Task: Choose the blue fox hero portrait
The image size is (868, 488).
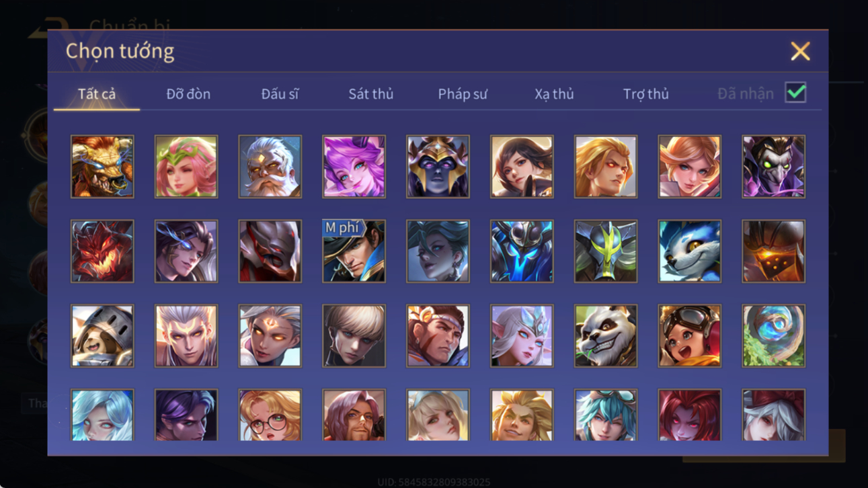Action: (690, 251)
